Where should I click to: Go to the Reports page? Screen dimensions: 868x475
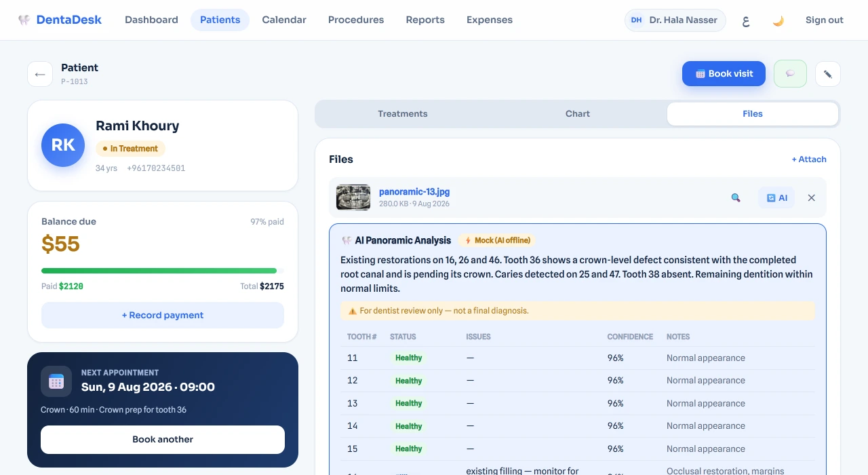[x=425, y=20]
